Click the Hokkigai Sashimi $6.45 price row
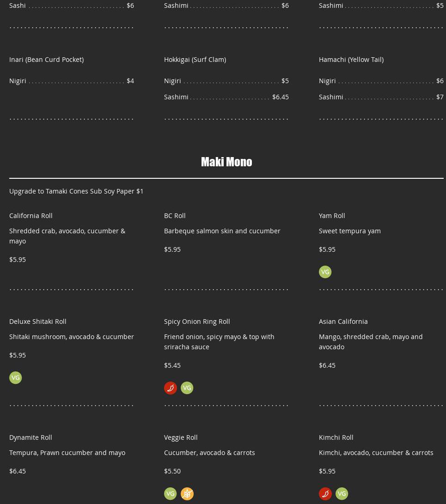446x504 pixels. (226, 97)
